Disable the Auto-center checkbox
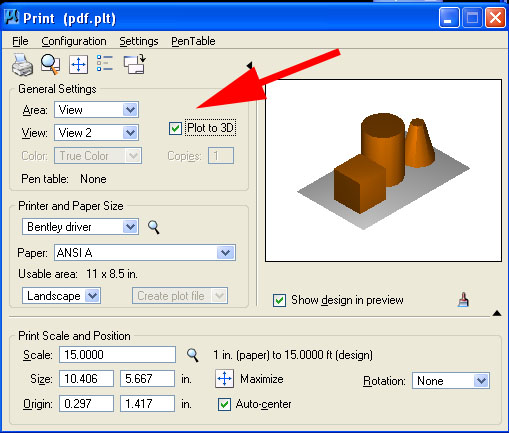509x433 pixels. 224,405
